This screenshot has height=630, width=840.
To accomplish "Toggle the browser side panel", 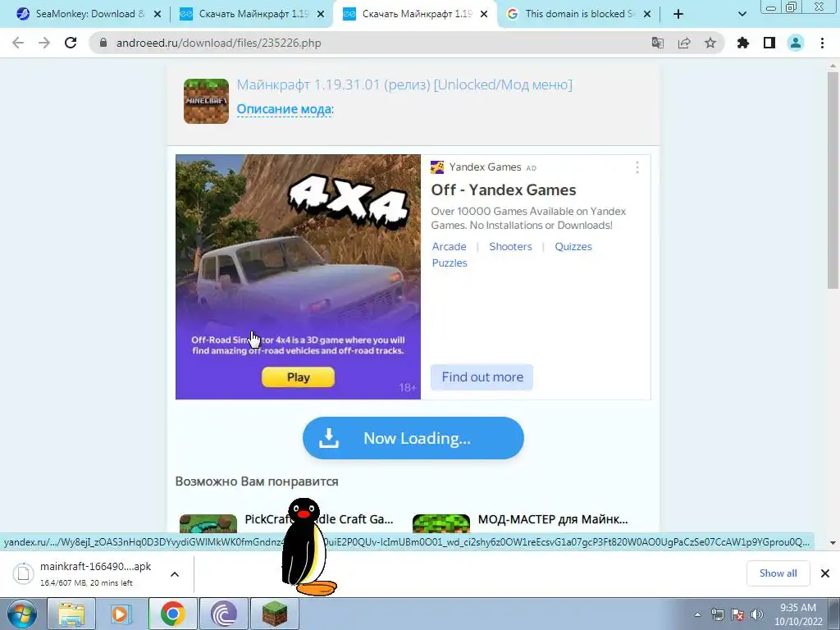I will pos(769,43).
